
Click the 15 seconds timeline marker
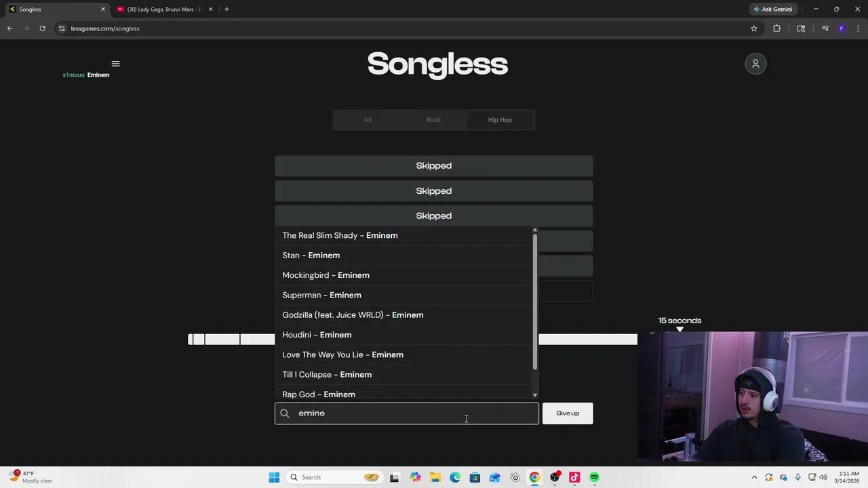(679, 324)
